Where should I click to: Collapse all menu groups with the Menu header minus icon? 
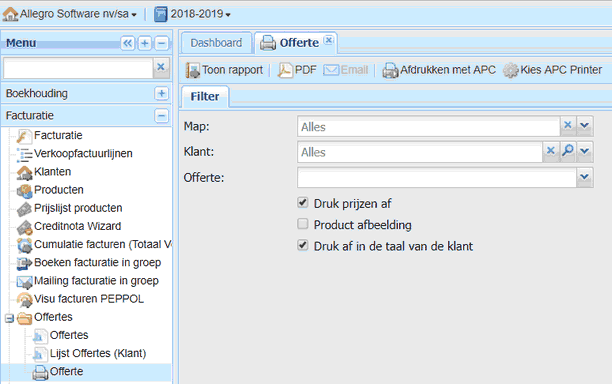coord(162,43)
